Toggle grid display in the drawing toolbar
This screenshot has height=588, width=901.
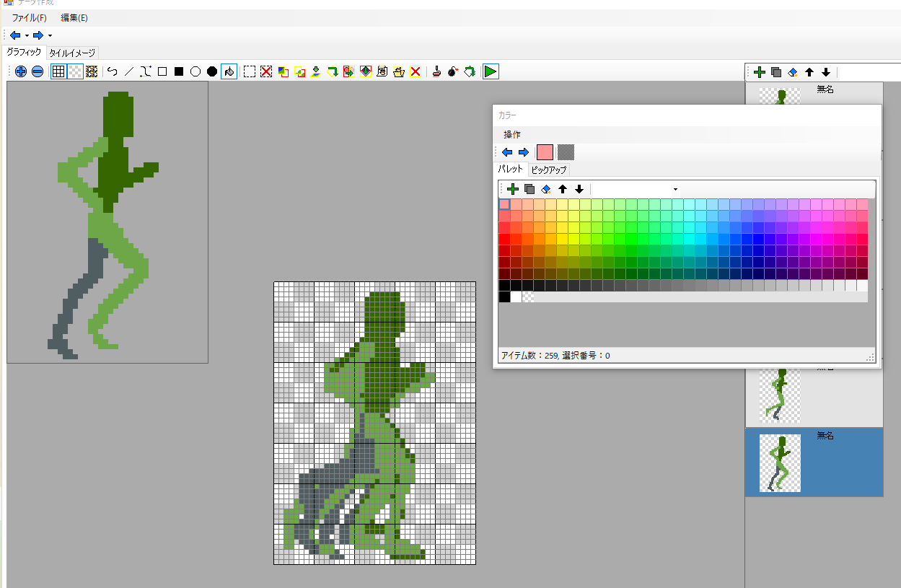click(58, 71)
